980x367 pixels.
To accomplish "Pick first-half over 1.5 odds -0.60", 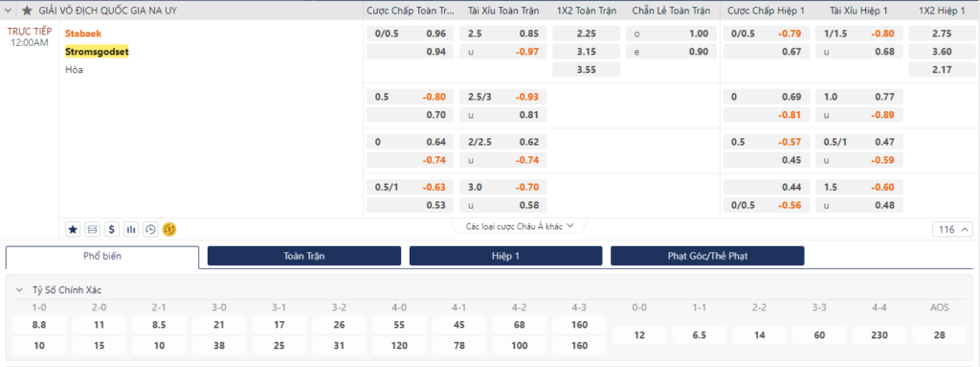I will (x=858, y=187).
